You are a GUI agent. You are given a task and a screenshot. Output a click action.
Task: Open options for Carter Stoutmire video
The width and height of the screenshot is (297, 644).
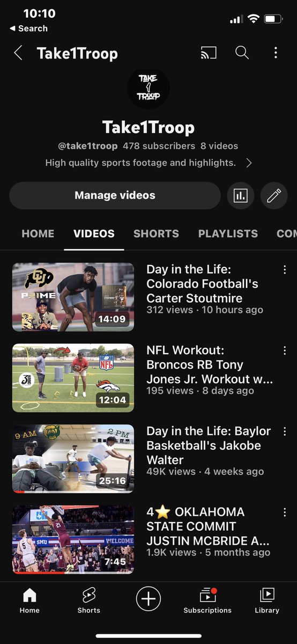pos(285,270)
